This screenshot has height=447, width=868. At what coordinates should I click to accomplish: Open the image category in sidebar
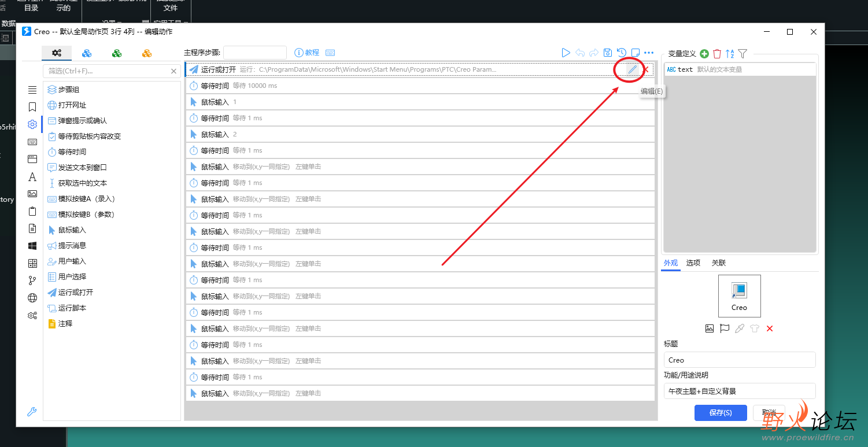(32, 194)
